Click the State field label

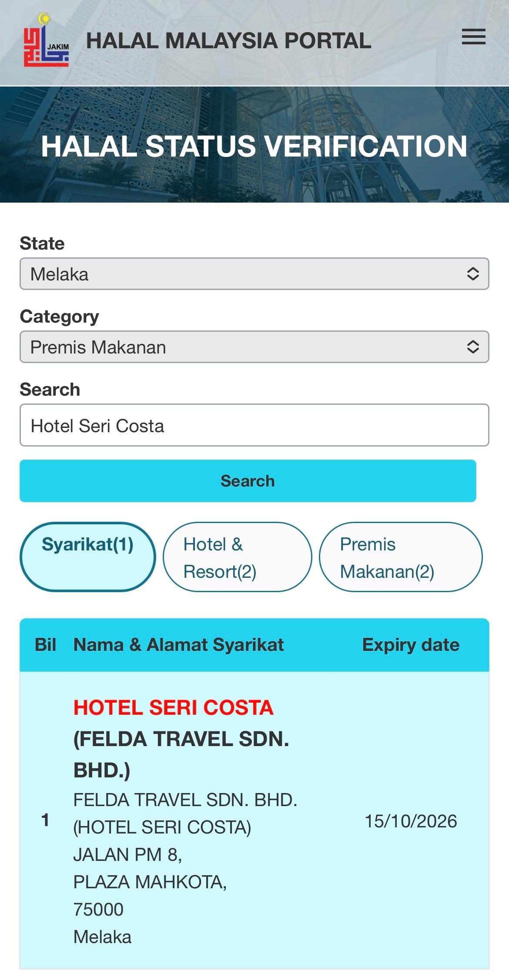[x=42, y=243]
